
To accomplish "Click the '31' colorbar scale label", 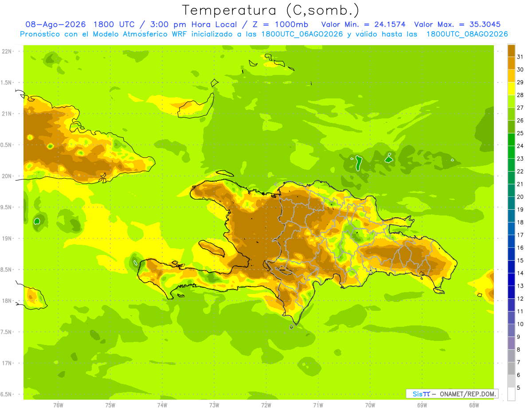I will coord(520,57).
